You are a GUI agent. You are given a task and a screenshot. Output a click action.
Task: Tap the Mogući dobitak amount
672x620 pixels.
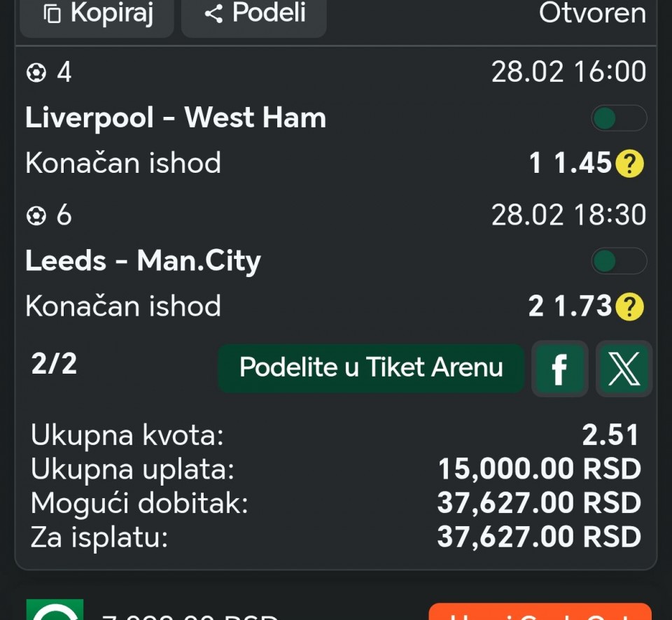[539, 503]
